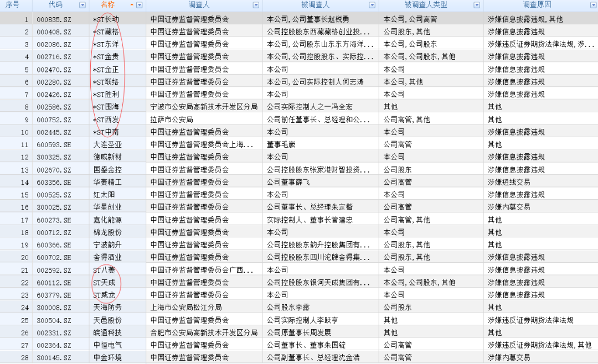The image size is (598, 364).
Task: Select the 大连圣亚 name cell
Action: tap(107, 144)
